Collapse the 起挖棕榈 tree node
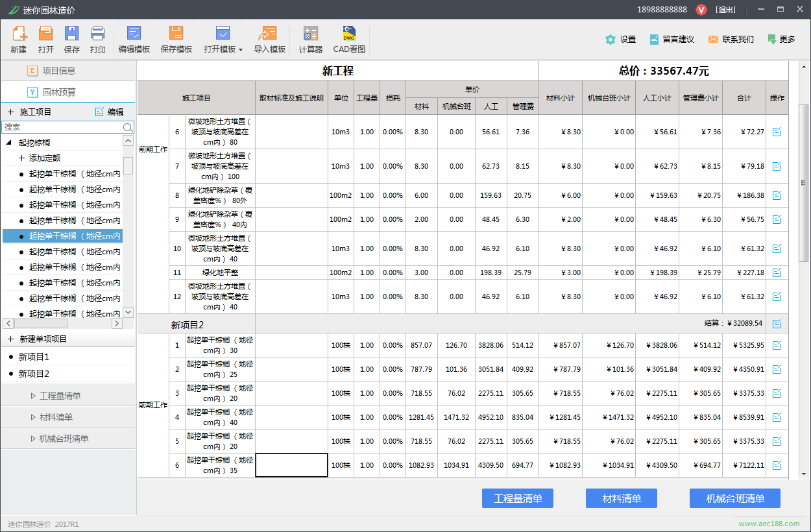The width and height of the screenshot is (811, 532). (x=9, y=143)
